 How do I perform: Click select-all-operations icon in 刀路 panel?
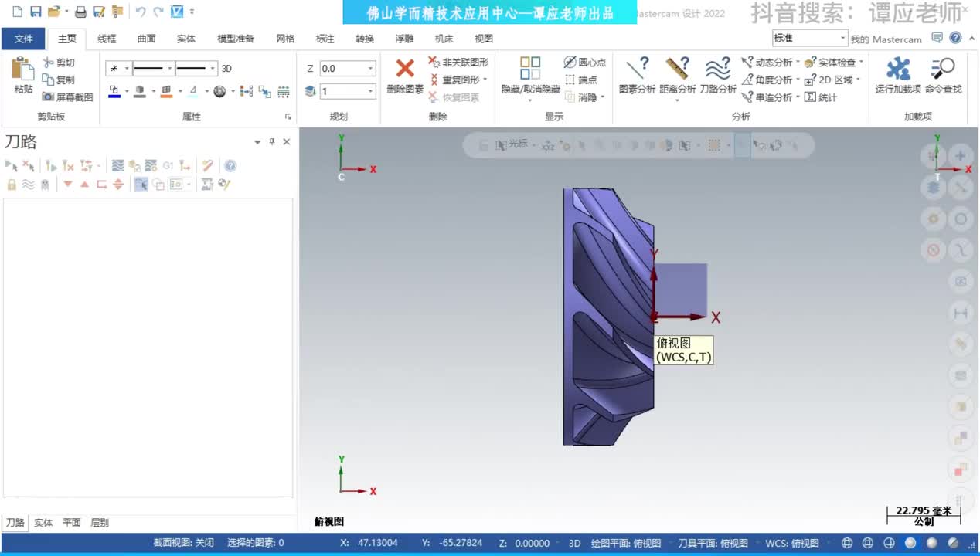click(x=11, y=165)
